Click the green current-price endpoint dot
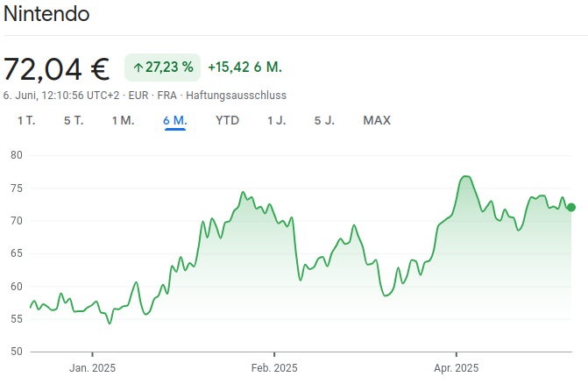 tap(571, 208)
